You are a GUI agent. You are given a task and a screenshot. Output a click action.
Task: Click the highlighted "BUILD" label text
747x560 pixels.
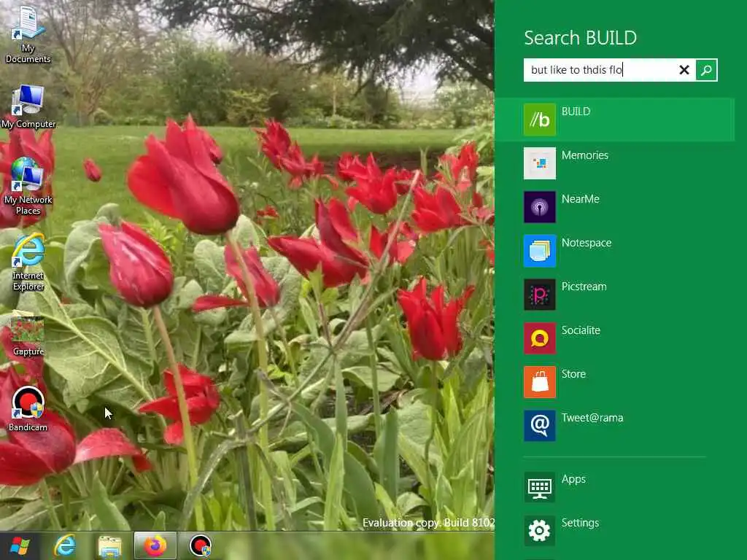(576, 112)
